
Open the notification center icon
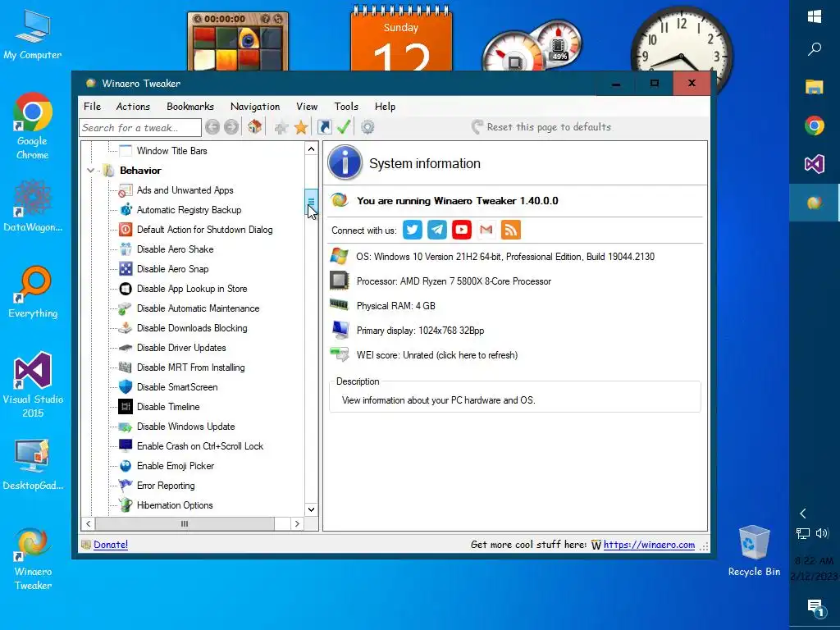[815, 607]
